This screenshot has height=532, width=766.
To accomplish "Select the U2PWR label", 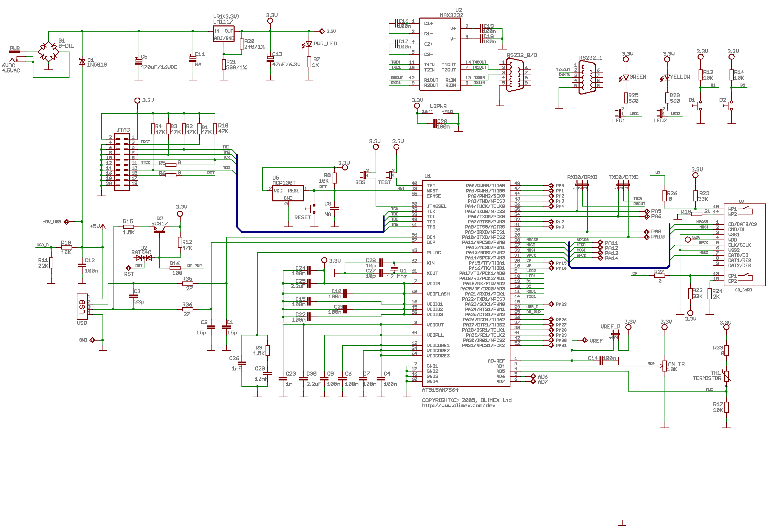I will 438,106.
